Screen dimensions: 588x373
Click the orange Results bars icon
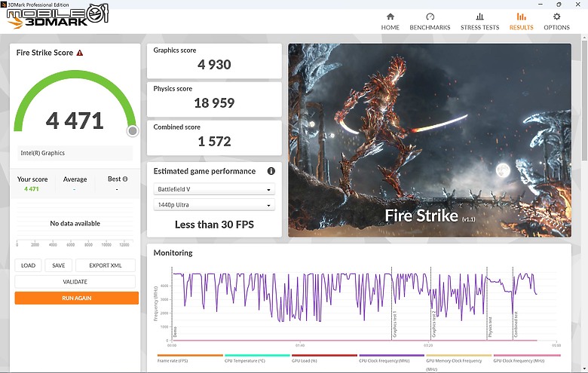tap(521, 17)
